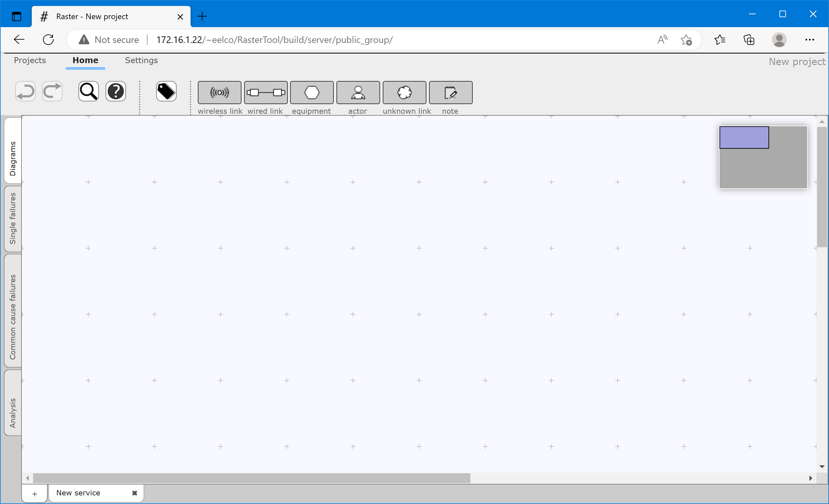Select the Raster - New project browser tab
Image resolution: width=829 pixels, height=504 pixels.
111,17
